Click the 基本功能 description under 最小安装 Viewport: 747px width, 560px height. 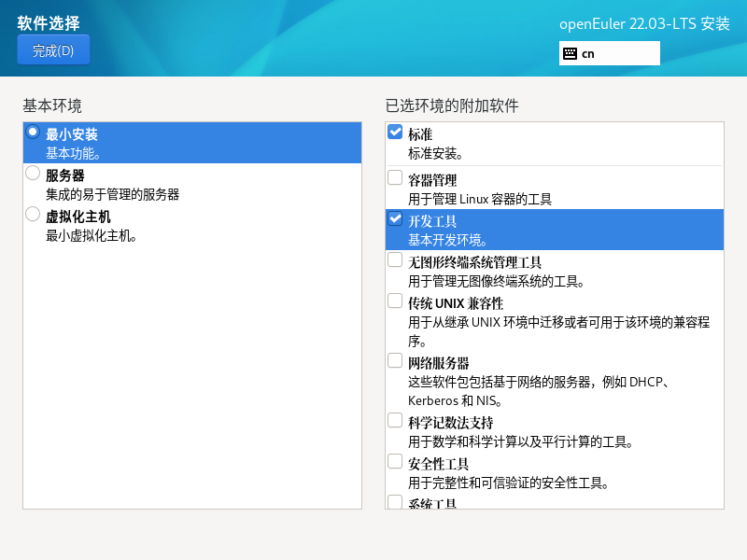coord(67,153)
